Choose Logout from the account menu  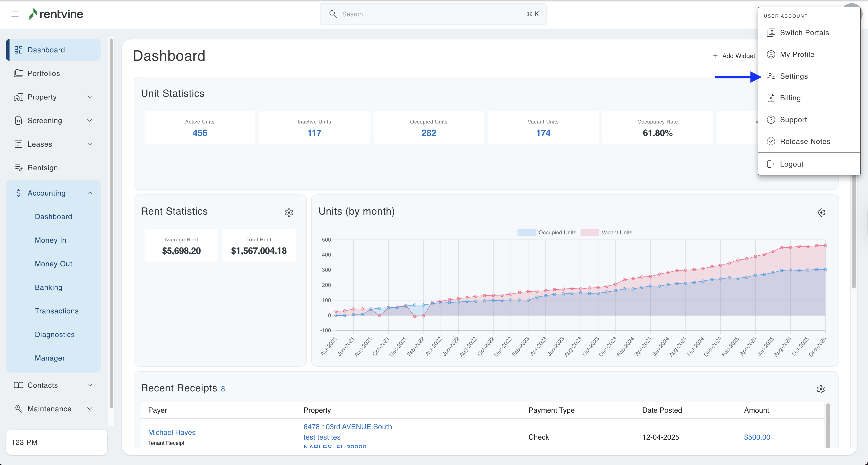pos(791,164)
